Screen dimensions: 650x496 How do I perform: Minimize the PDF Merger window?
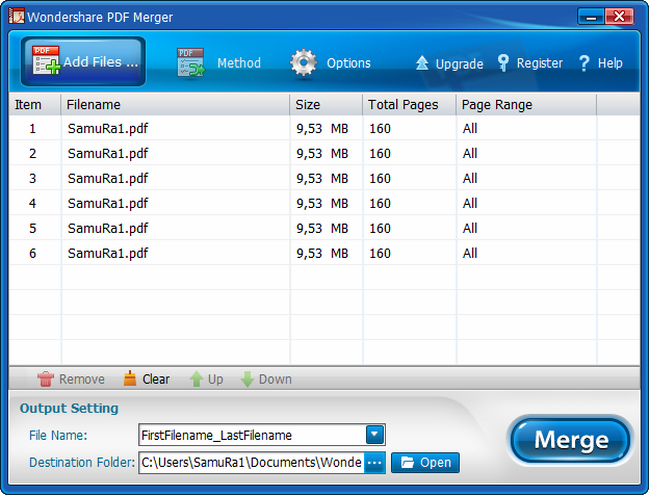(x=591, y=17)
